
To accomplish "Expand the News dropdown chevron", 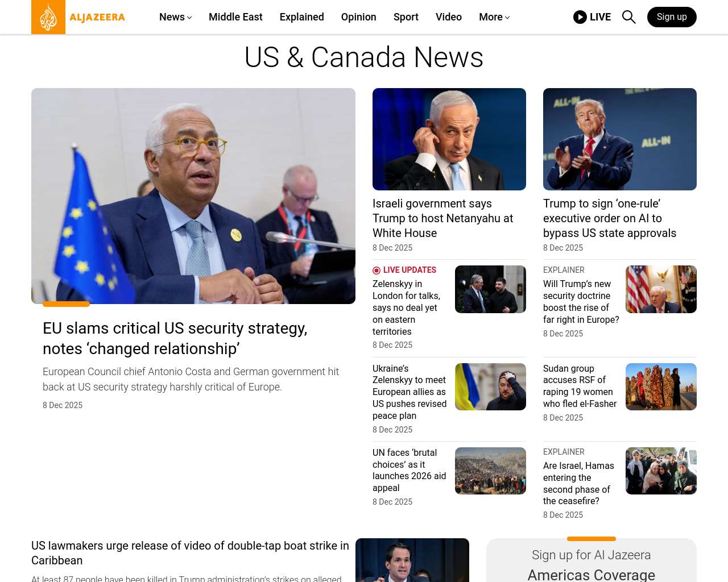I will [189, 18].
